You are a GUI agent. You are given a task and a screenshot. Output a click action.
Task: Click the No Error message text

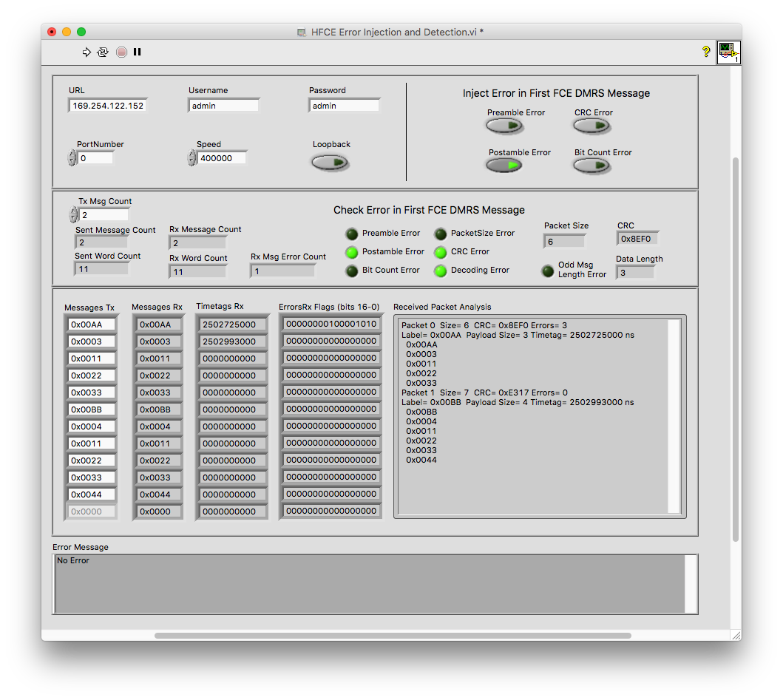(73, 560)
